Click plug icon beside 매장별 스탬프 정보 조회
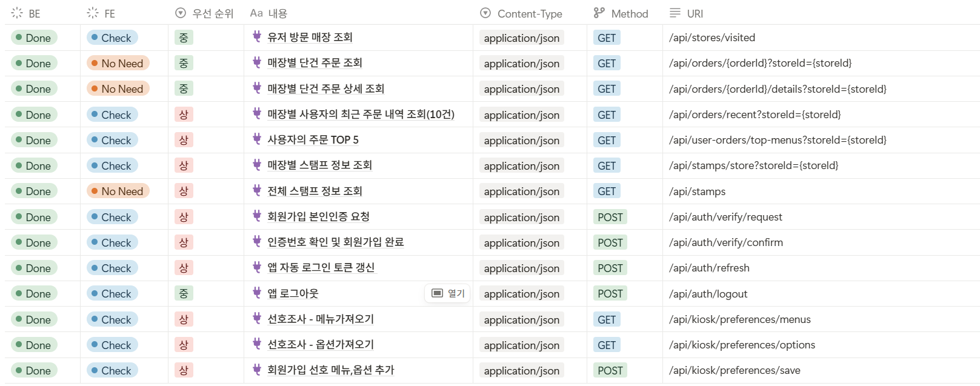The width and height of the screenshot is (980, 386). tap(257, 165)
